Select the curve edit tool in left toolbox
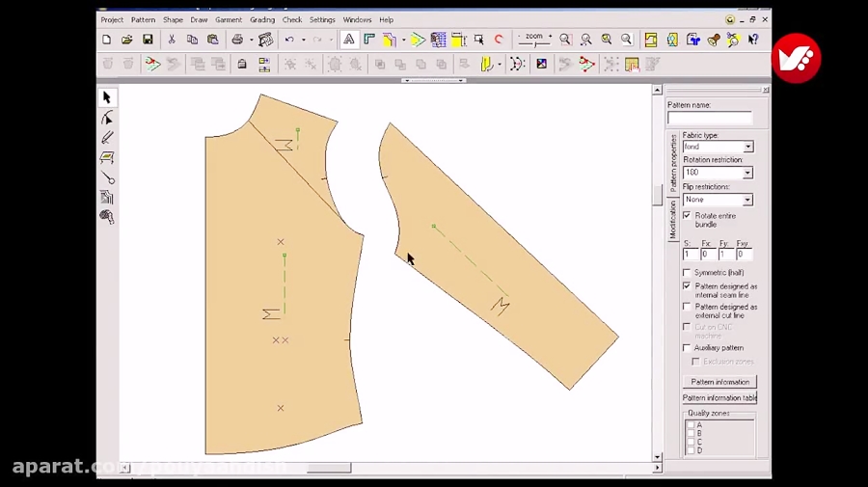The height and width of the screenshot is (487, 868). (107, 118)
